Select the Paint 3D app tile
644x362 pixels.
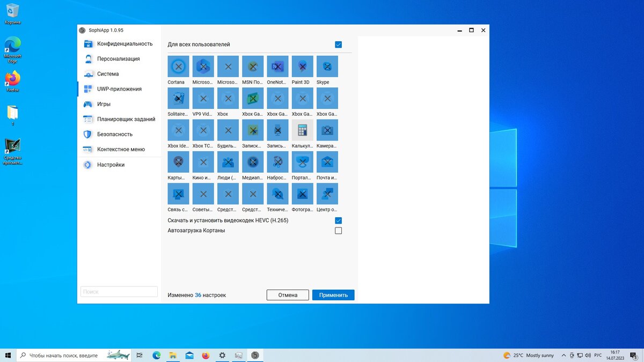click(303, 67)
